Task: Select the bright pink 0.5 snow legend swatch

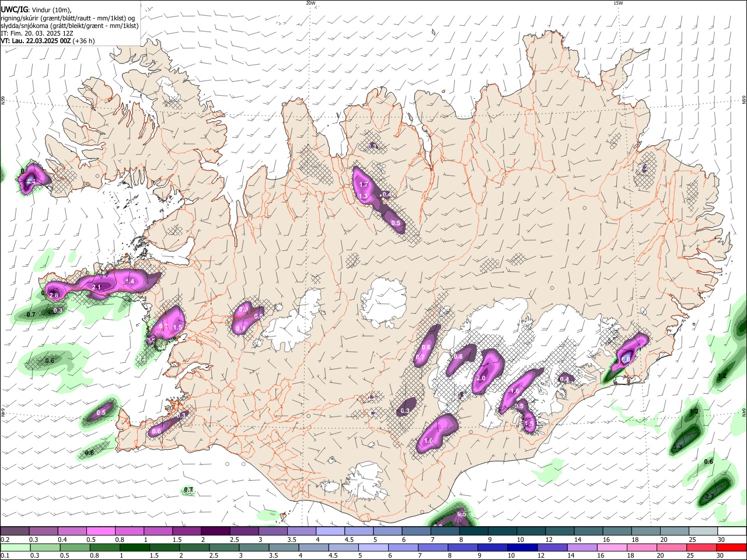Action: point(100,531)
